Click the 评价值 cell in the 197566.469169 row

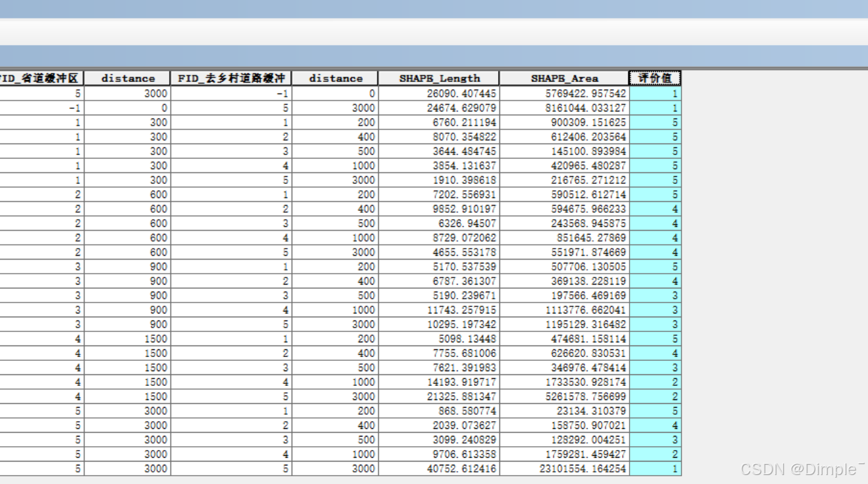pos(655,295)
